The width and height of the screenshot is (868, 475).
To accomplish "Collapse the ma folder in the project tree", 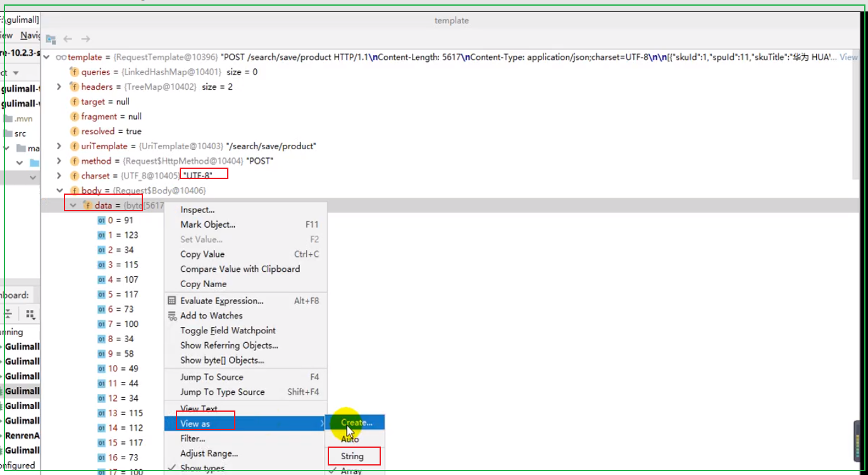I will (x=6, y=148).
